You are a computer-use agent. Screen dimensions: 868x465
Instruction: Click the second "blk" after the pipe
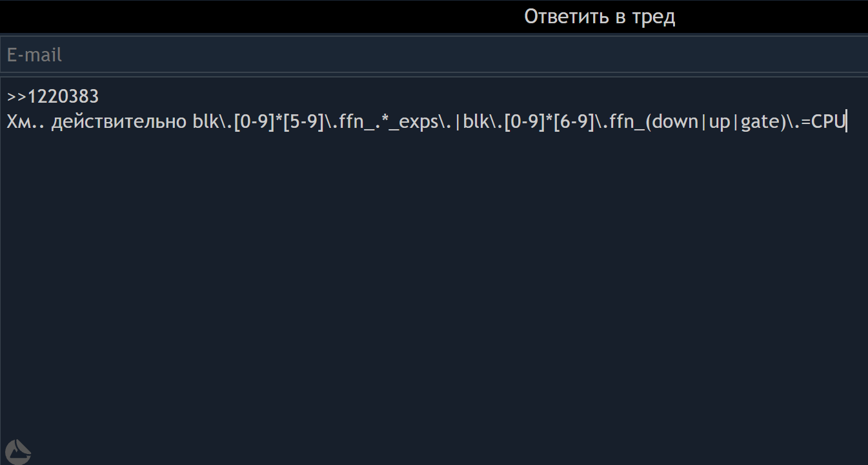click(x=476, y=122)
